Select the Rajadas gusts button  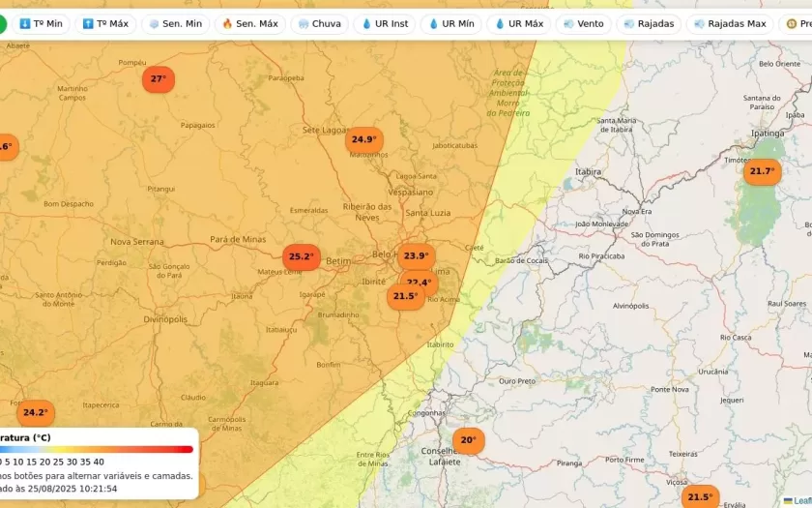point(649,24)
